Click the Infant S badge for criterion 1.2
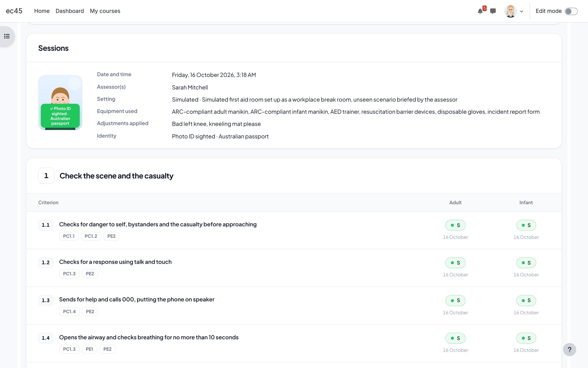Image resolution: width=588 pixels, height=368 pixels. (526, 263)
